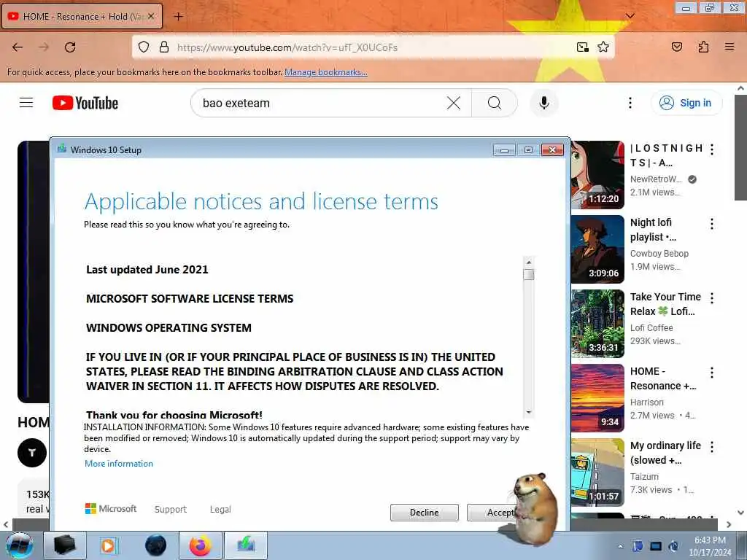The height and width of the screenshot is (560, 747).
Task: Click the horizontal scrollbar right arrow
Action: point(729,525)
